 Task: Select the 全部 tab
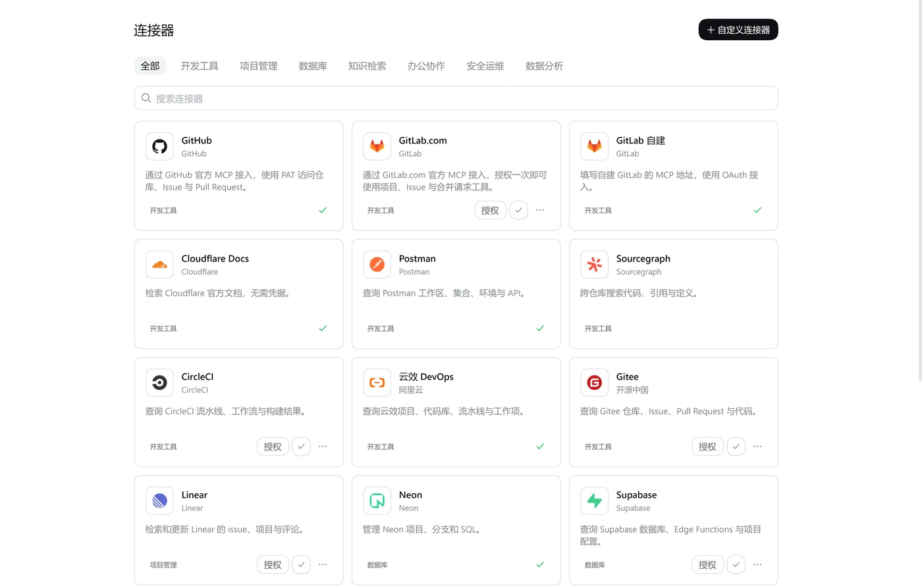tap(150, 66)
